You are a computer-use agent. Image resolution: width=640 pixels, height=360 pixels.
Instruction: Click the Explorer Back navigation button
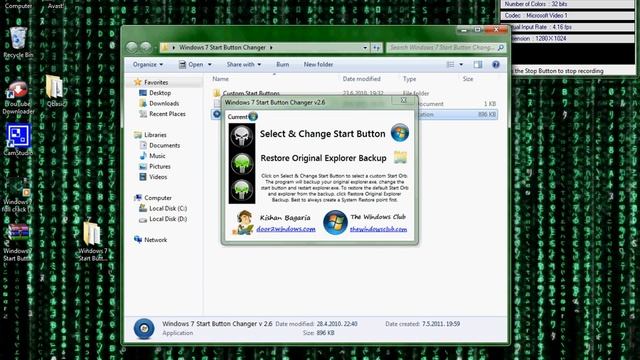coord(132,47)
